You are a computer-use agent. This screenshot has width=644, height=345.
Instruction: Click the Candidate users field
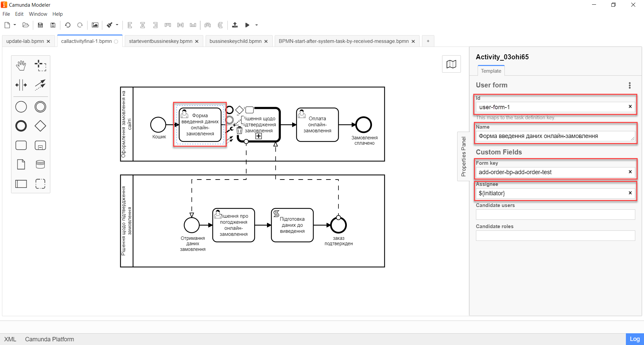[x=555, y=214]
